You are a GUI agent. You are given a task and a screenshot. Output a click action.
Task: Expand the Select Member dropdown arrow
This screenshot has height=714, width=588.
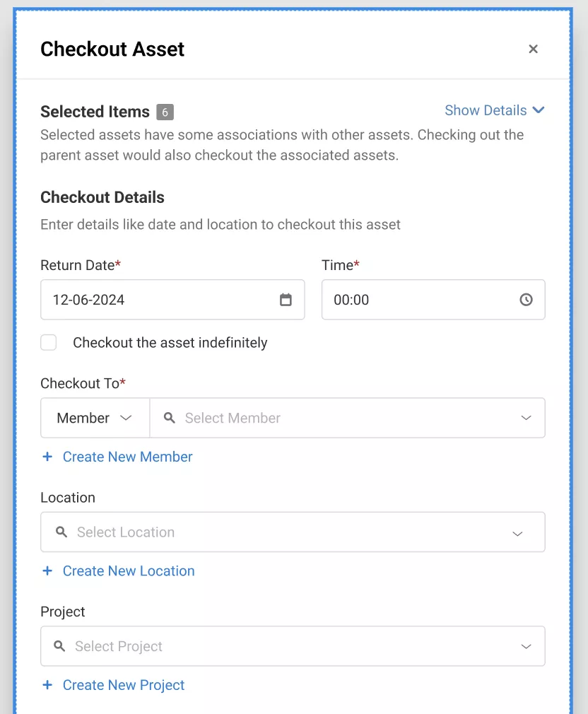(526, 418)
